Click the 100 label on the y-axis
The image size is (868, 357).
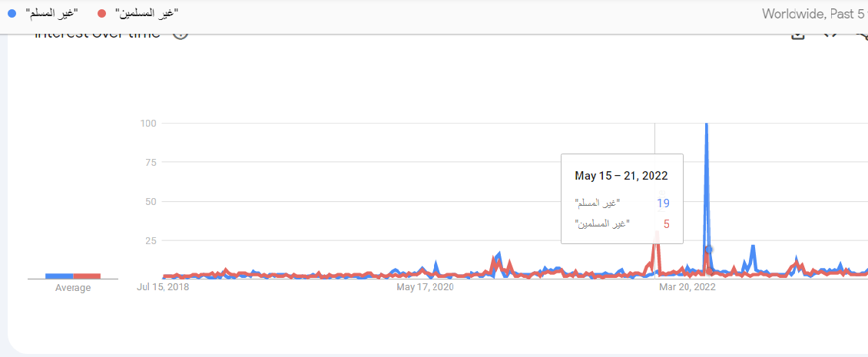click(x=149, y=123)
